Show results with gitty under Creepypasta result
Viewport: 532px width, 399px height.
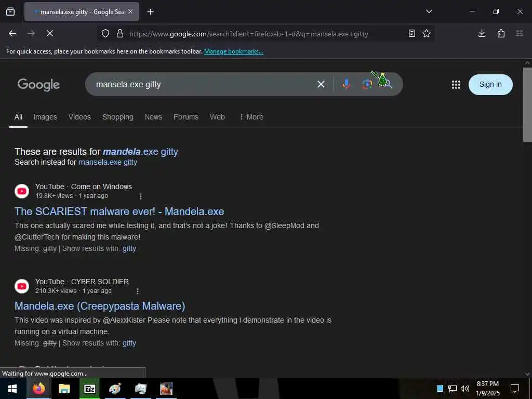(x=129, y=343)
